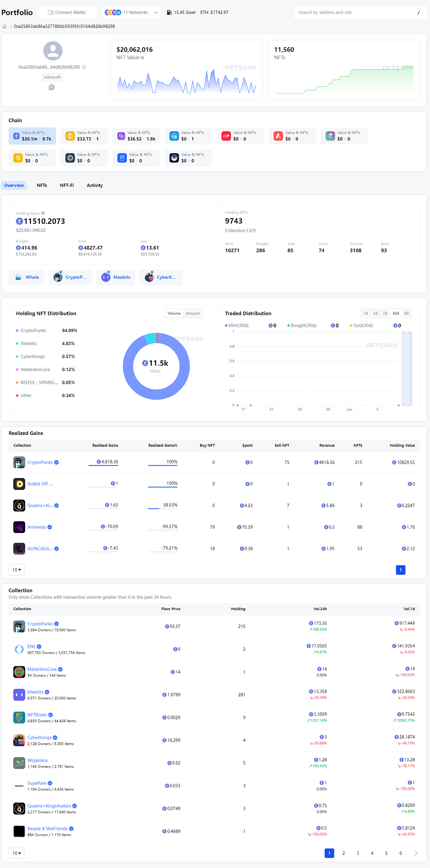Toggle Mint(30d) legend series
Screen dimensions: 430x868
(x=237, y=325)
